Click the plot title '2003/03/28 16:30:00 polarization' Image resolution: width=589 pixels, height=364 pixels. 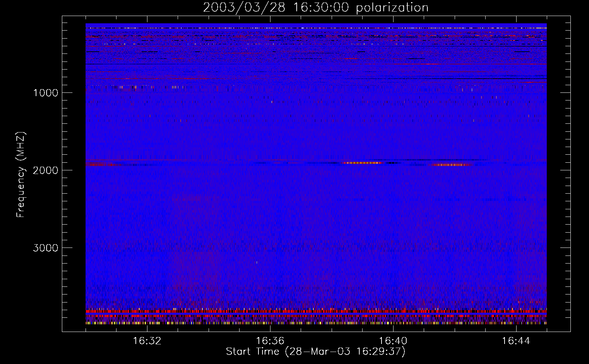[x=316, y=8]
